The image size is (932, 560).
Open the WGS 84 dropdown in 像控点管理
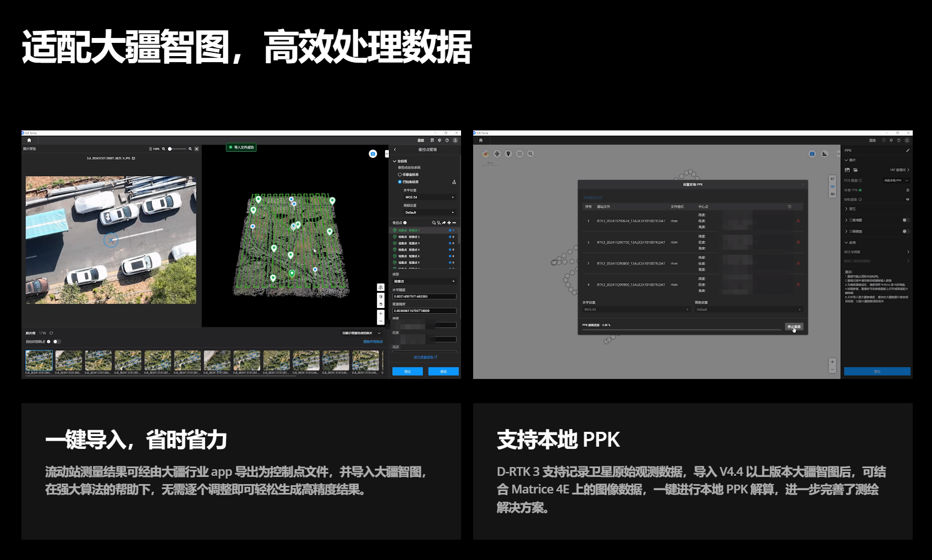pos(430,197)
